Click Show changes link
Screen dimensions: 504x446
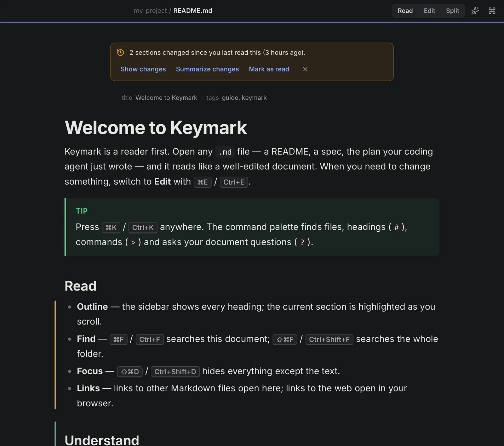click(x=143, y=69)
